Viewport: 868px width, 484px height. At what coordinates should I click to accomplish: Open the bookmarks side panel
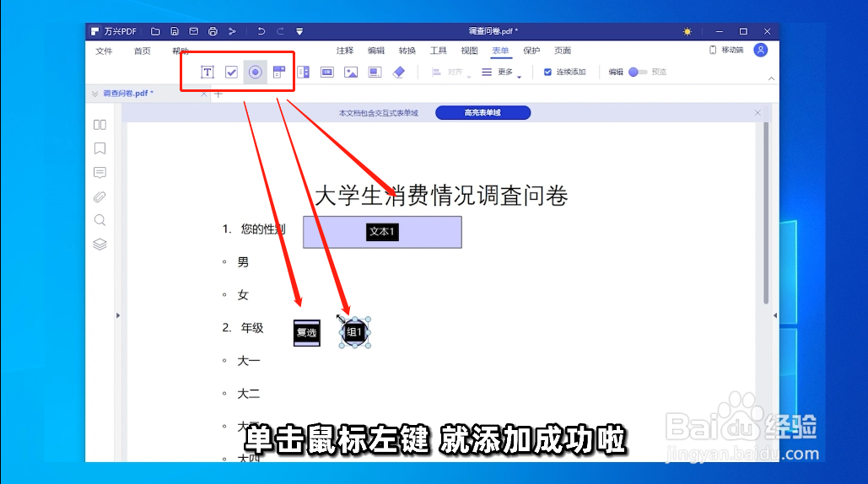coord(100,148)
